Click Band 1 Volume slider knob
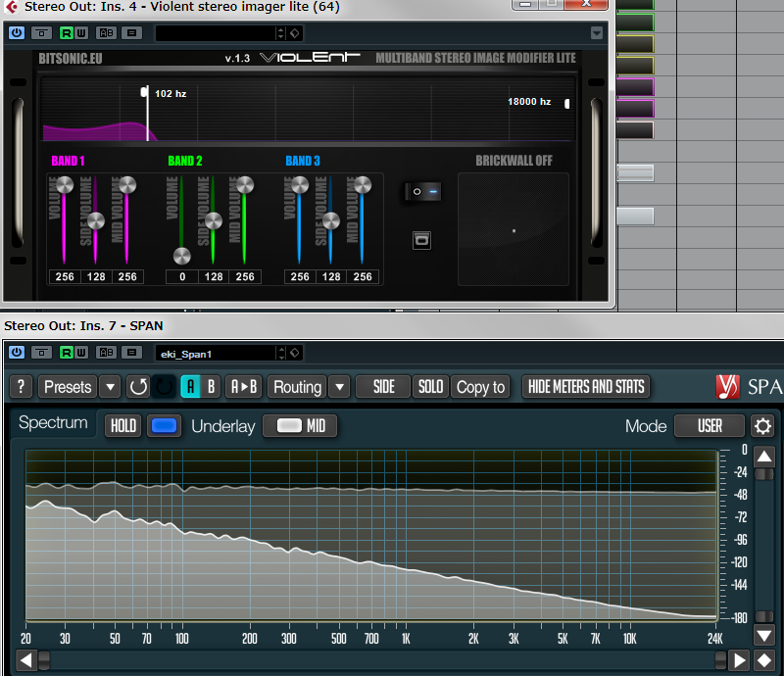 coord(65,185)
